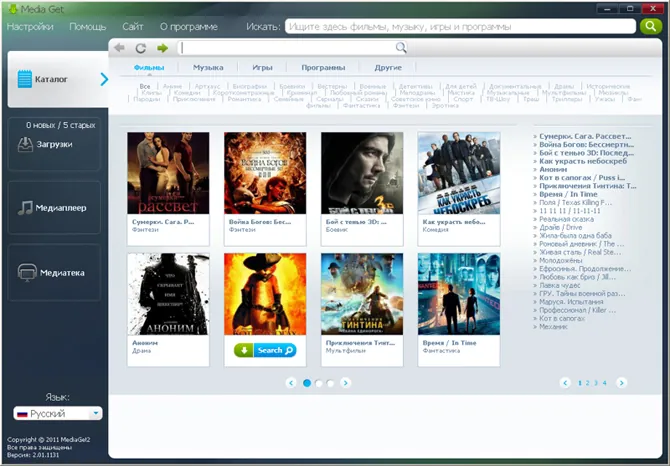Click the magnifier icon in address bar

coord(401,47)
